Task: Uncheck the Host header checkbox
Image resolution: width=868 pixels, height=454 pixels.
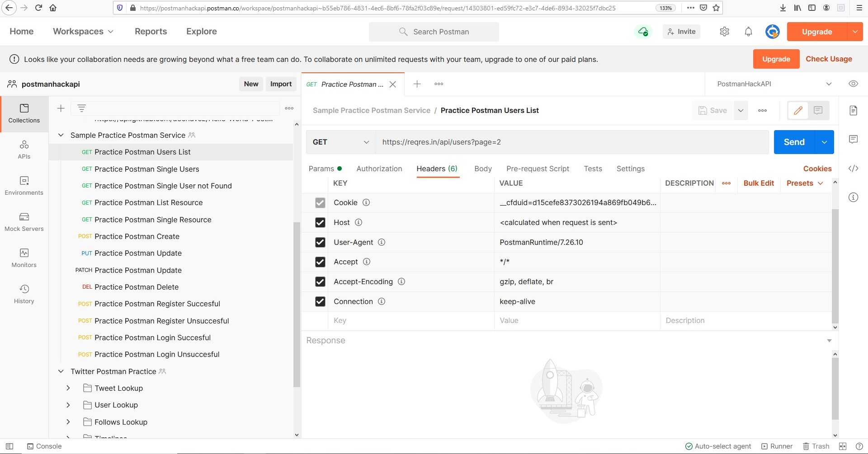Action: point(320,222)
